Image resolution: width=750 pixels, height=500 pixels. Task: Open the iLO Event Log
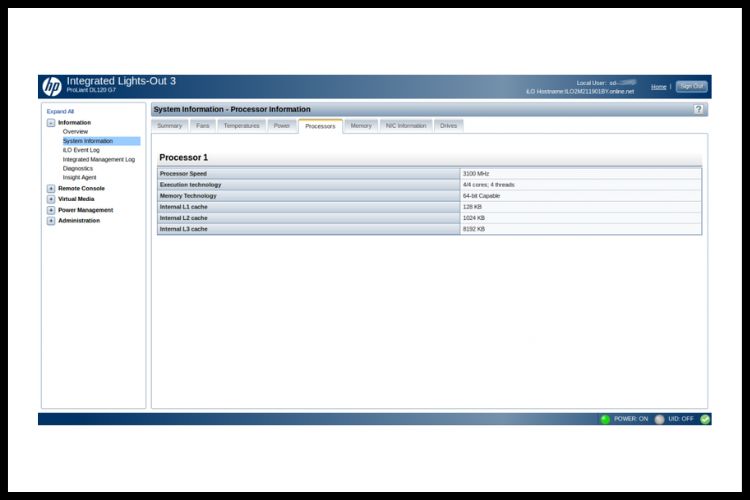click(x=81, y=150)
